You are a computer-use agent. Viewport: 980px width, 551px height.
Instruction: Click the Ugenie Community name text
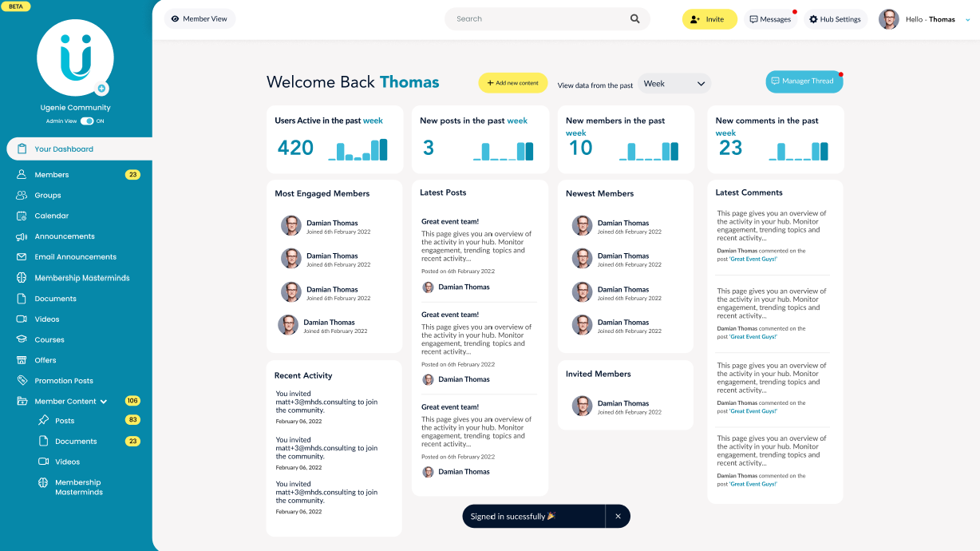point(76,108)
